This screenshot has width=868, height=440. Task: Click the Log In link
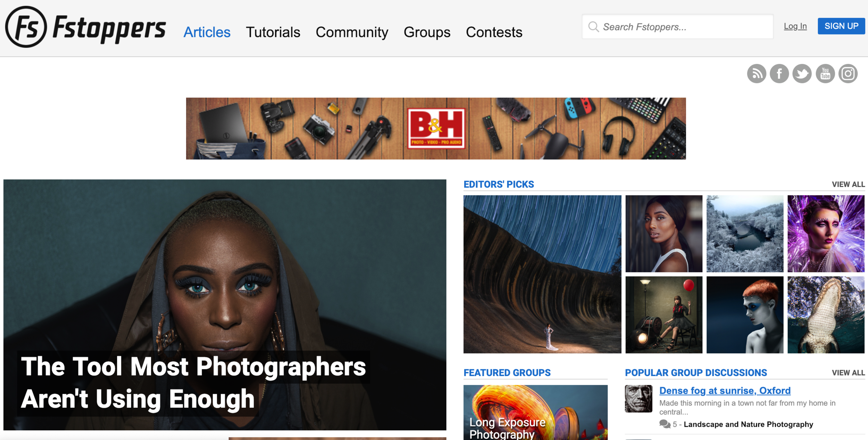pos(795,26)
